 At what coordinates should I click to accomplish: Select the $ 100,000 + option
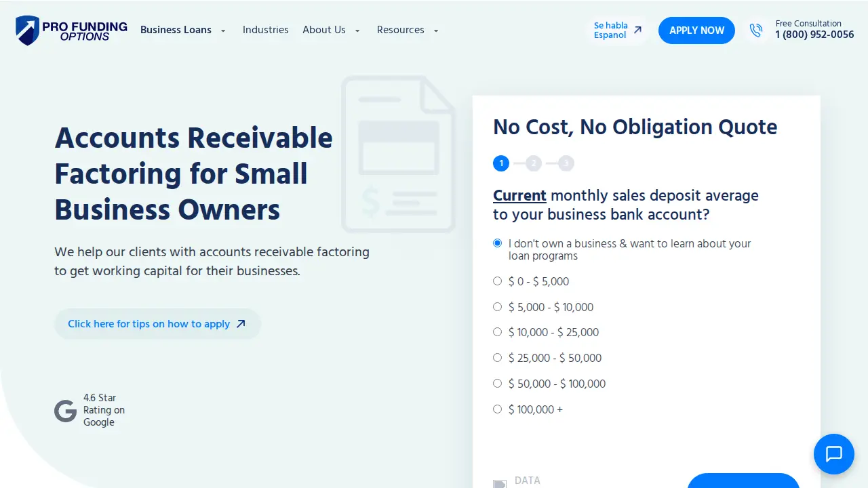coord(497,409)
